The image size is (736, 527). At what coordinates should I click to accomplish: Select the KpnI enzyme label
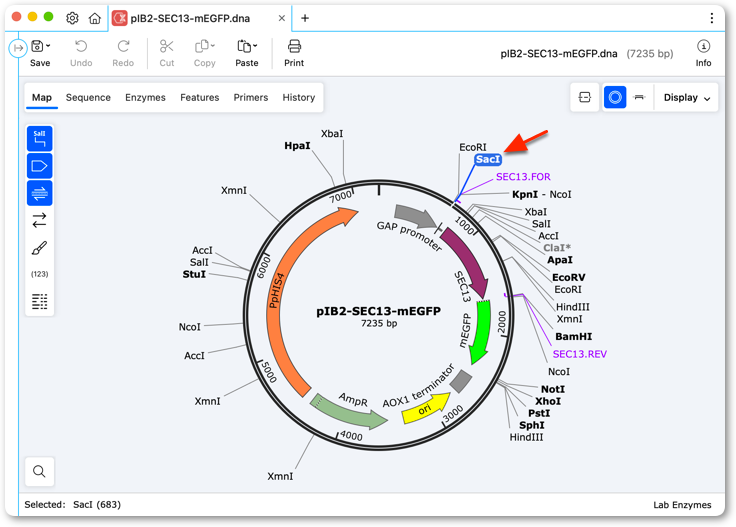[525, 194]
